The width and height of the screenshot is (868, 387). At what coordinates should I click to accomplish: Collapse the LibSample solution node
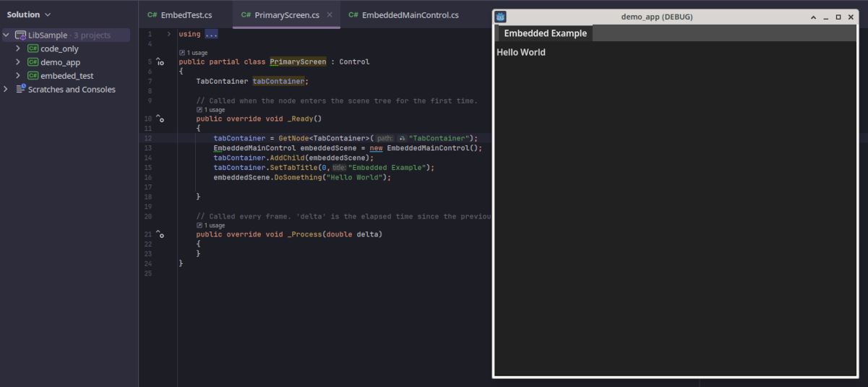7,35
